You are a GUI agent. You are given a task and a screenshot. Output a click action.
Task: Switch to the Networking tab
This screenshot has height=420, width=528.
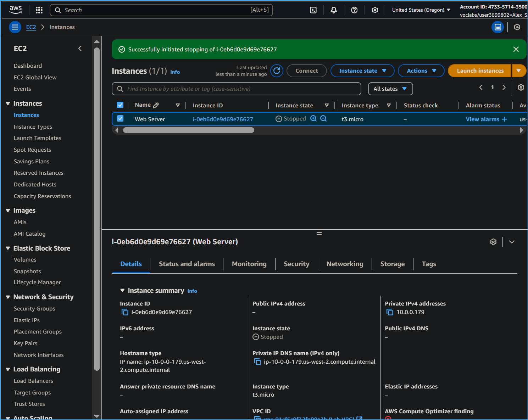pos(345,264)
